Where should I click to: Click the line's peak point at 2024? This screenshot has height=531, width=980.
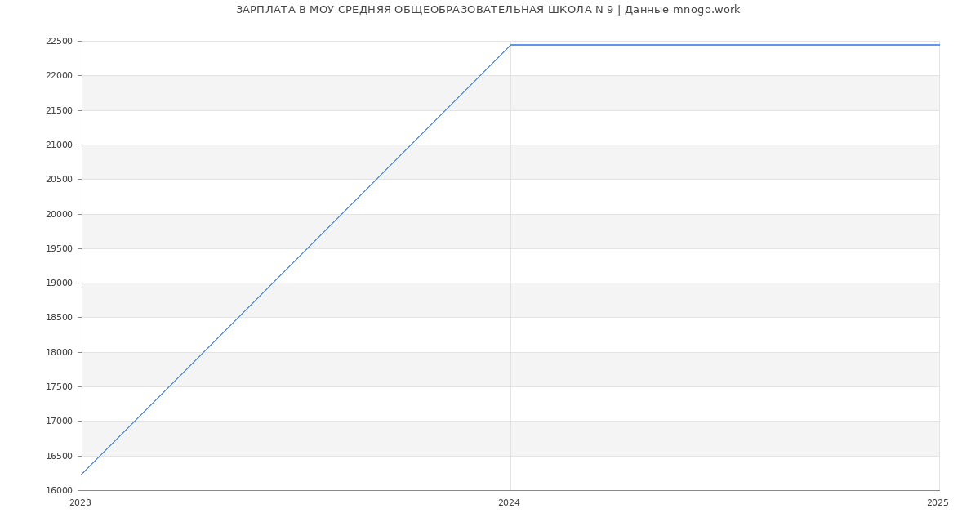[510, 45]
